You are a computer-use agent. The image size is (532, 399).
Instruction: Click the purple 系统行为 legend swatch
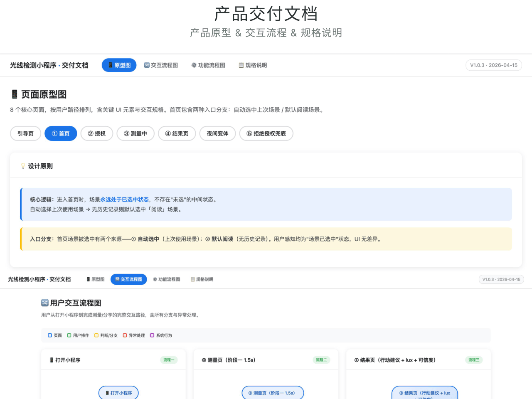pos(152,335)
